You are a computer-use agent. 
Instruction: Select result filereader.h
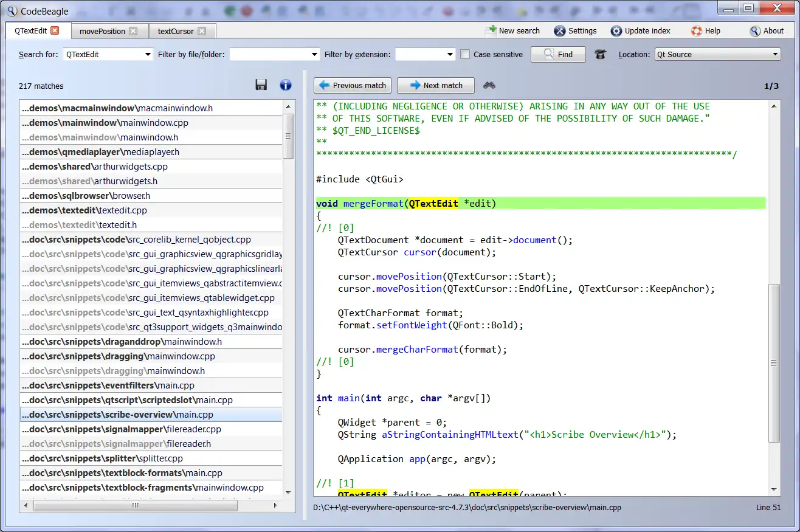click(x=151, y=444)
